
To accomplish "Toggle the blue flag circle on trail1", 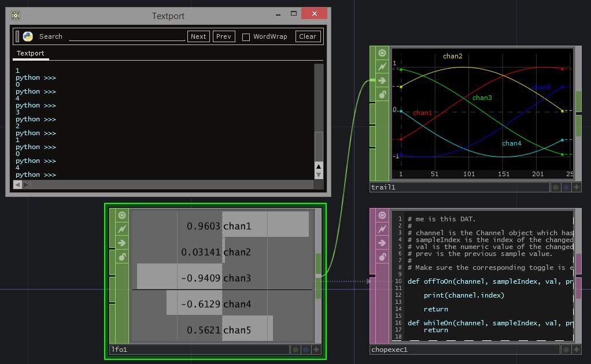I will [566, 187].
